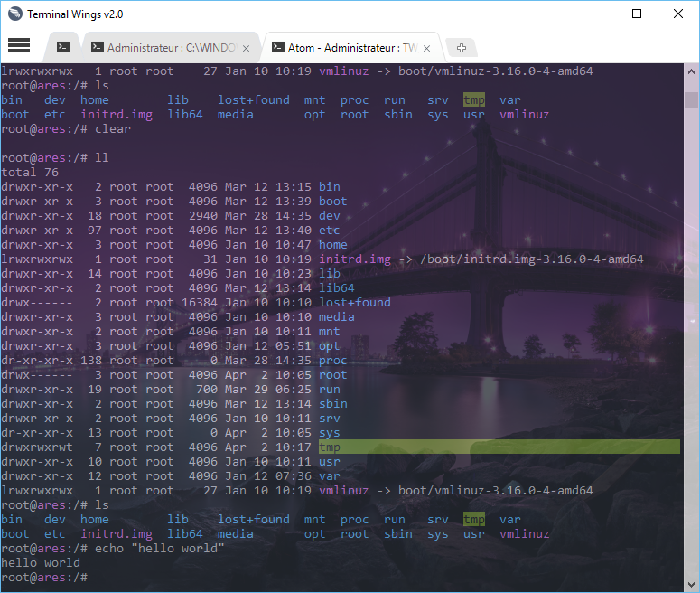Click 'media' in the ll listing
The image size is (700, 593).
tap(337, 316)
